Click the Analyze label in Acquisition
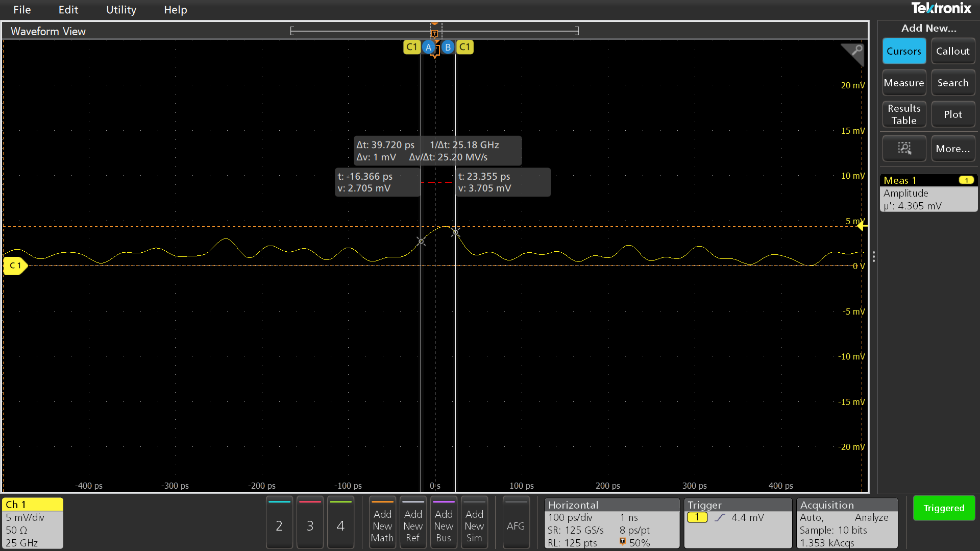 tap(871, 517)
